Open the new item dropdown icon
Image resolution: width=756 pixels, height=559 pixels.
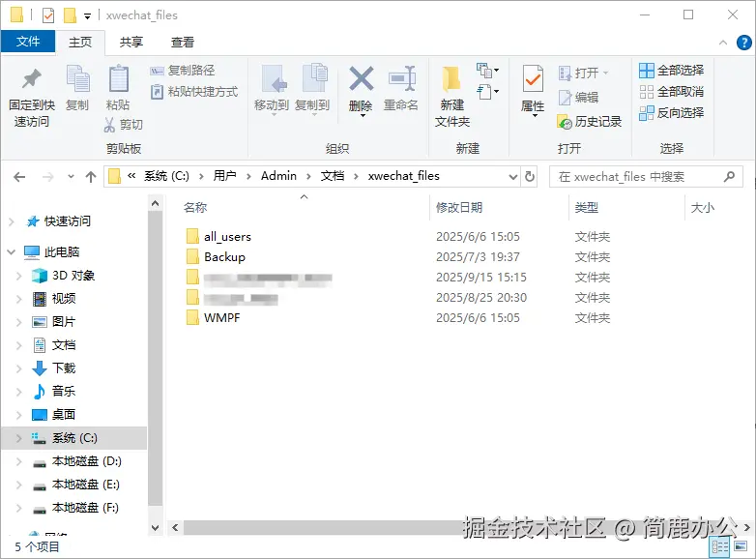(x=487, y=71)
